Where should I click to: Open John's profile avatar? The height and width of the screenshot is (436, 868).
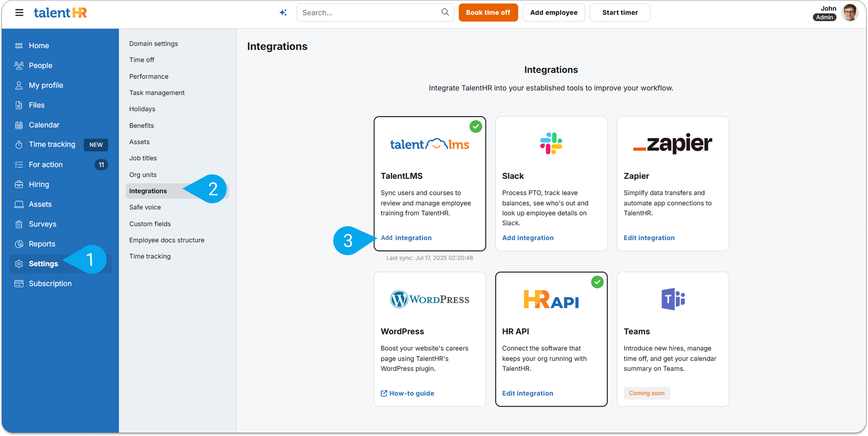pyautogui.click(x=850, y=12)
